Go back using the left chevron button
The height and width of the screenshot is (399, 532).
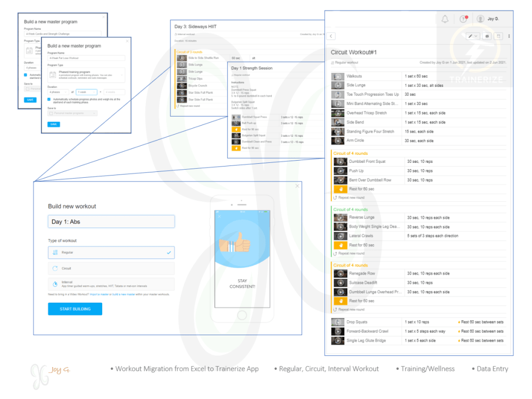pyautogui.click(x=331, y=36)
